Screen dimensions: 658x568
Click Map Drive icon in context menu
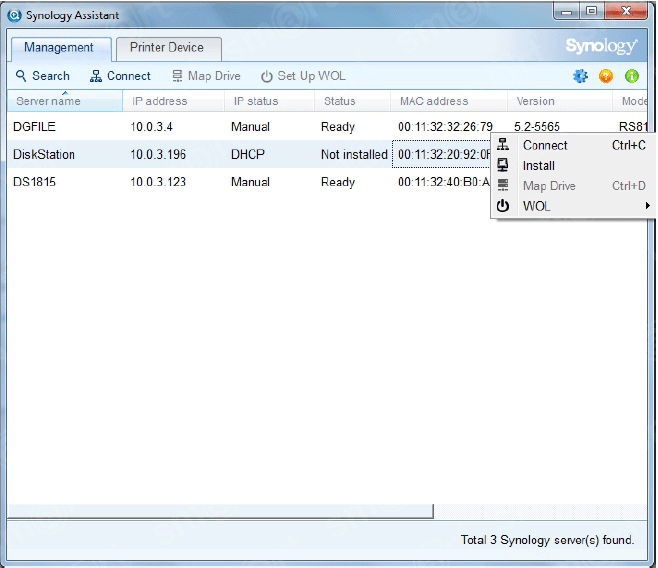point(503,185)
